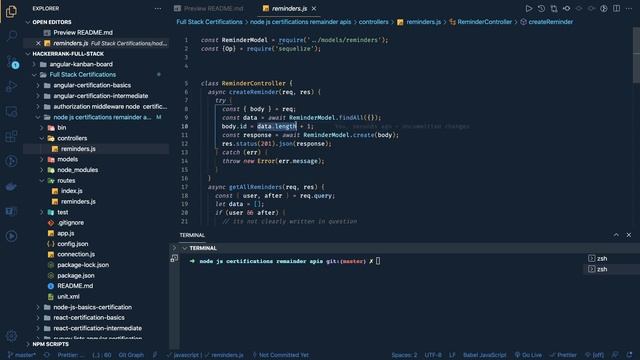
Task: Click ReminderController breadcrumb item
Action: (481, 22)
